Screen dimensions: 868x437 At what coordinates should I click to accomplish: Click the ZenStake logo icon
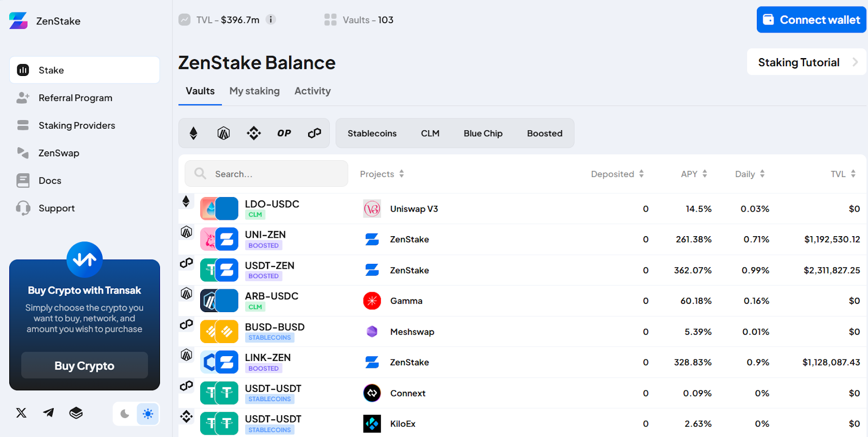18,21
